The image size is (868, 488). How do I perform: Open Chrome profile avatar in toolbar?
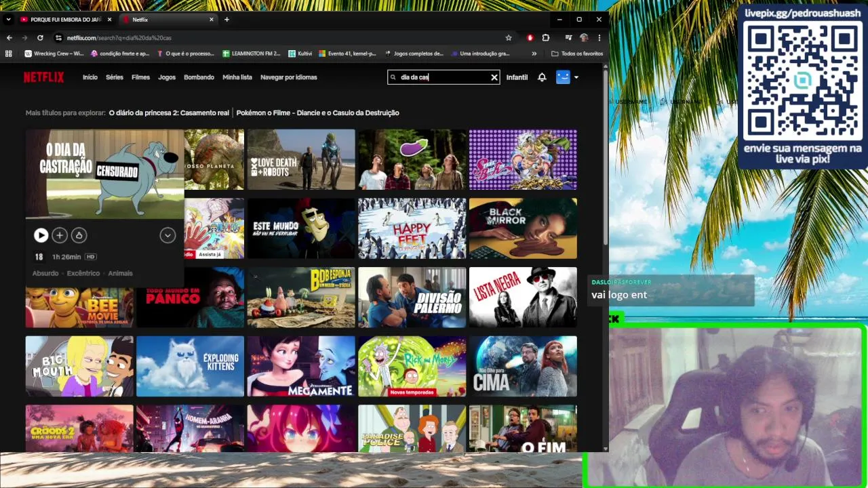[x=584, y=38]
